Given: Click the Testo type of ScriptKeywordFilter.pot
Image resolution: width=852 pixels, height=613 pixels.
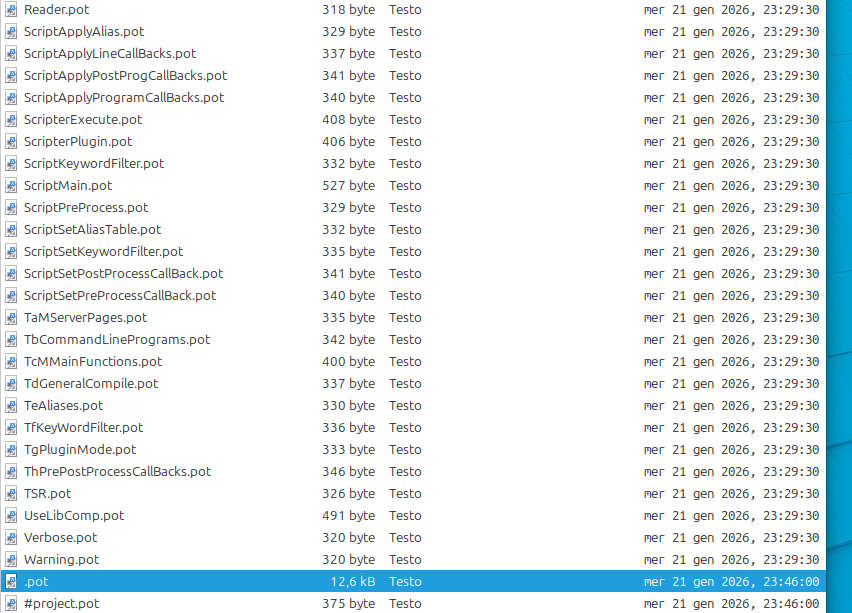Looking at the screenshot, I should click(405, 163).
